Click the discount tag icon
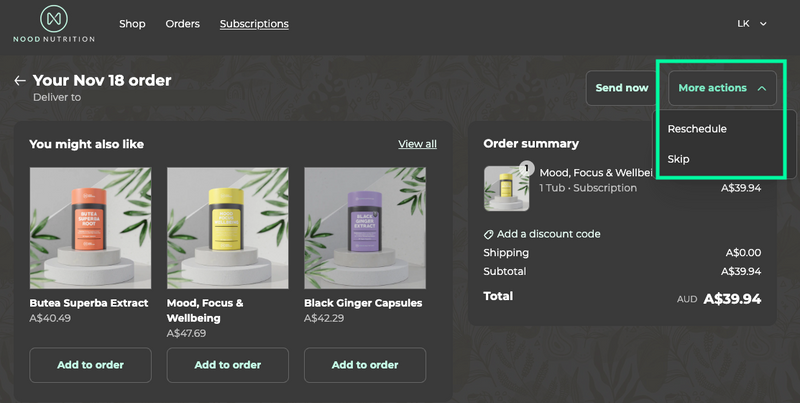This screenshot has height=403, width=800. click(x=488, y=234)
